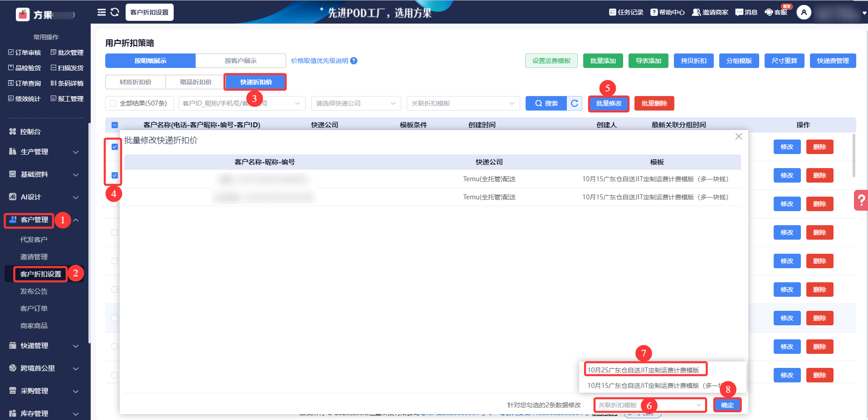
Task: Click the 确定 confirm button
Action: click(x=727, y=405)
